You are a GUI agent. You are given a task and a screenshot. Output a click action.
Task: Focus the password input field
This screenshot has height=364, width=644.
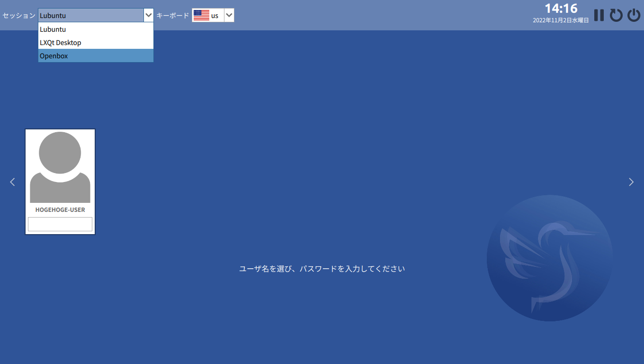click(x=60, y=224)
